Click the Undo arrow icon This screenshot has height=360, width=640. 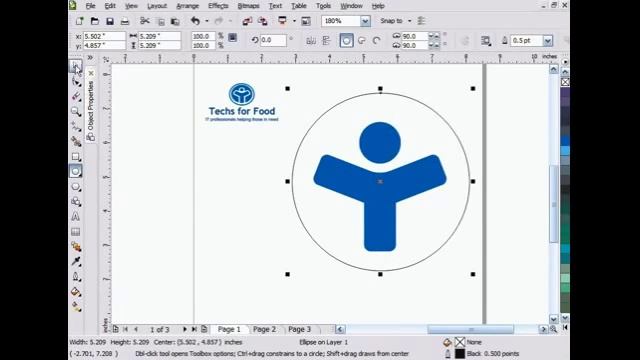point(196,21)
